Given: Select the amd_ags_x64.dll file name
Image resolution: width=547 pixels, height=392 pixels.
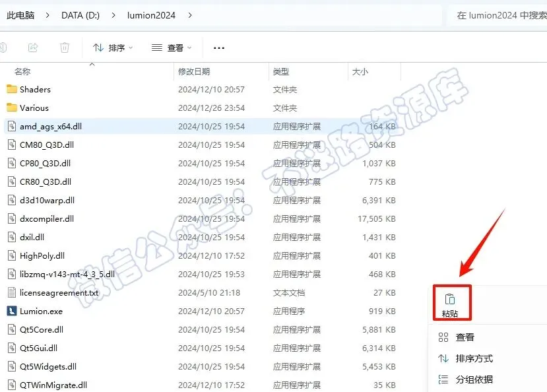Looking at the screenshot, I should pos(51,126).
